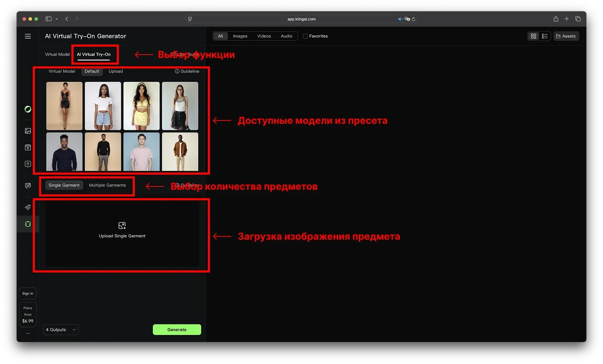Select the garment try-on icon in sidebar
603x364 pixels.
pos(28,224)
